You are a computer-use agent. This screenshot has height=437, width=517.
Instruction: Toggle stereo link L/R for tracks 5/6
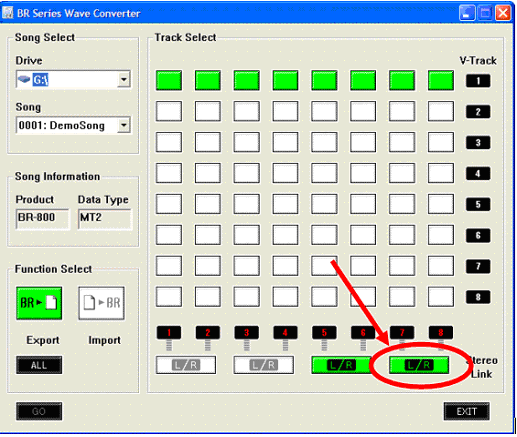click(x=341, y=365)
